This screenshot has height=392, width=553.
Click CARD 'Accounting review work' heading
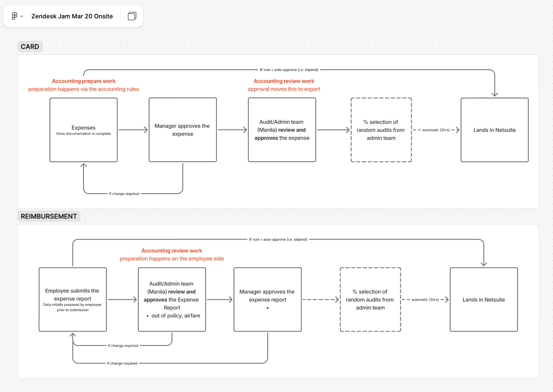(284, 81)
